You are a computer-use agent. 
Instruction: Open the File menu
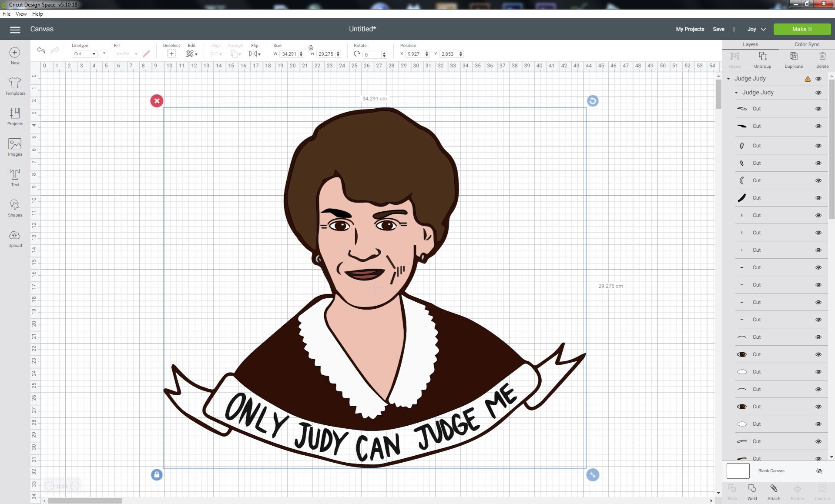click(7, 13)
